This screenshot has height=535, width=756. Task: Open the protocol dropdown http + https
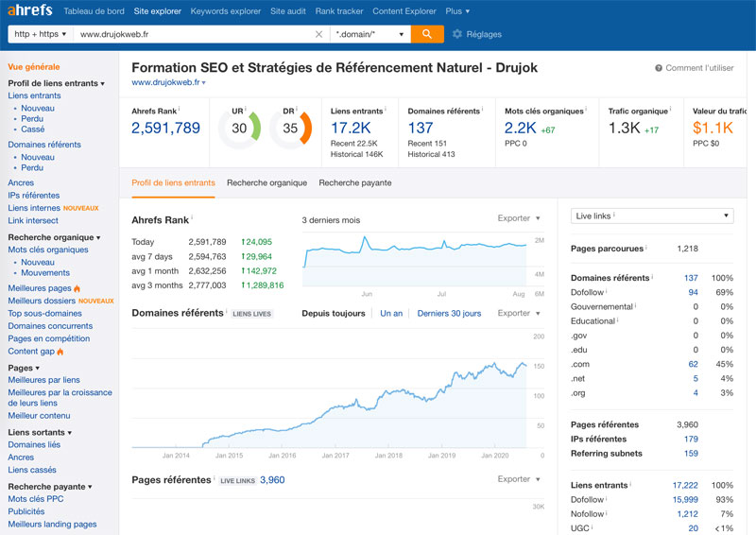click(41, 34)
